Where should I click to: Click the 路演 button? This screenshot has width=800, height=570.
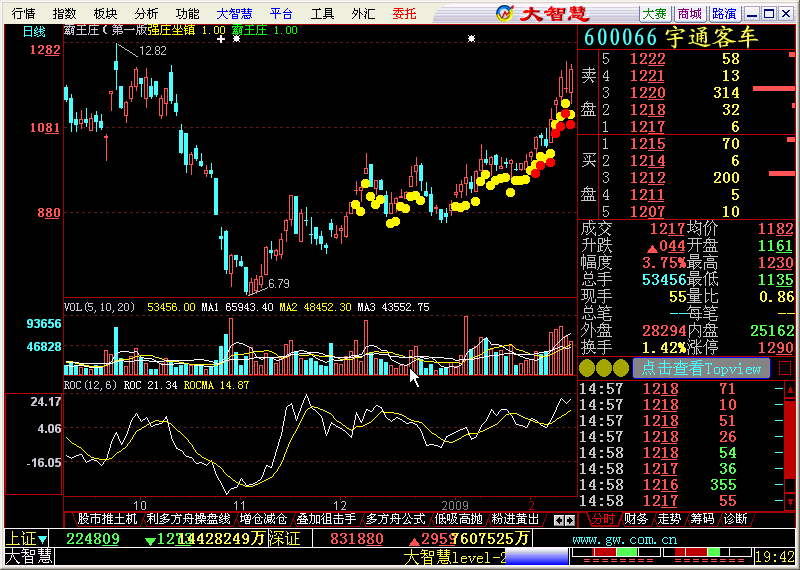724,14
